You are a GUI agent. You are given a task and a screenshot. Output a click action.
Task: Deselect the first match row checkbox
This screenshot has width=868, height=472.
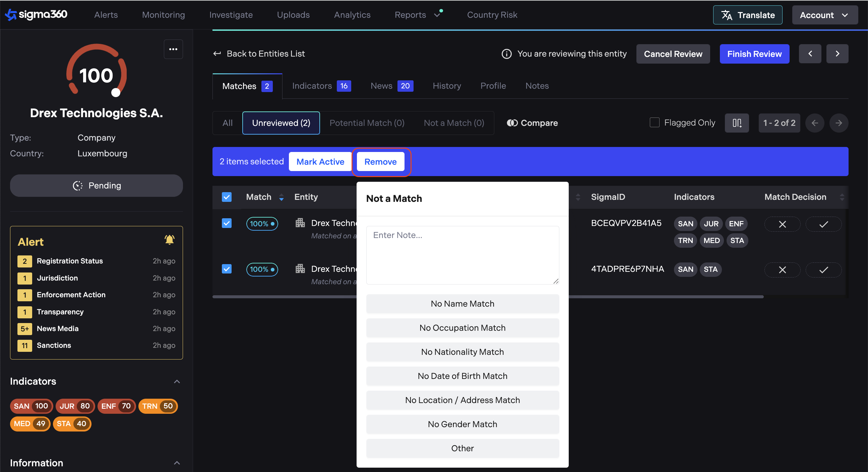pyautogui.click(x=227, y=223)
